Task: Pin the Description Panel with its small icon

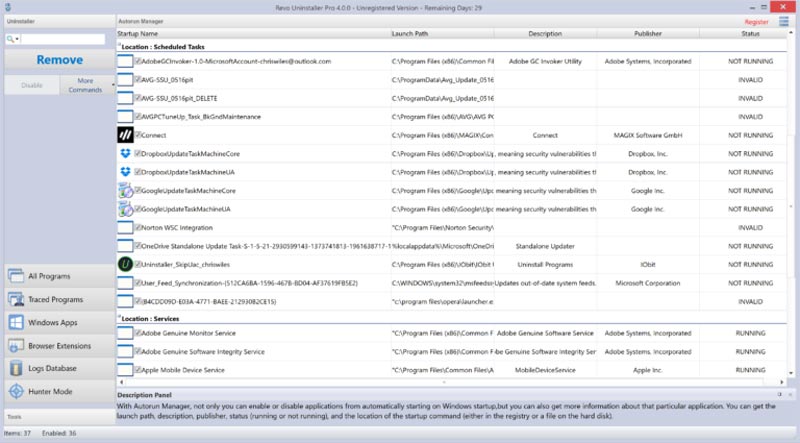Action: [x=780, y=395]
